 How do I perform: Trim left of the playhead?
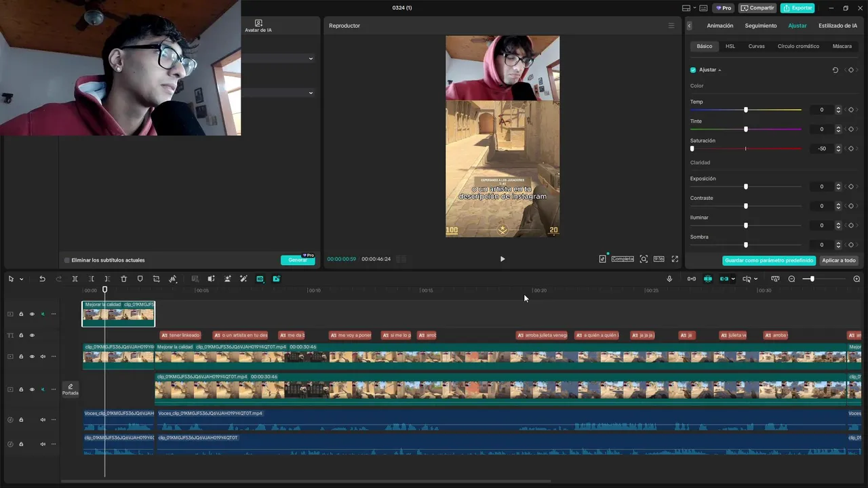[x=92, y=279]
